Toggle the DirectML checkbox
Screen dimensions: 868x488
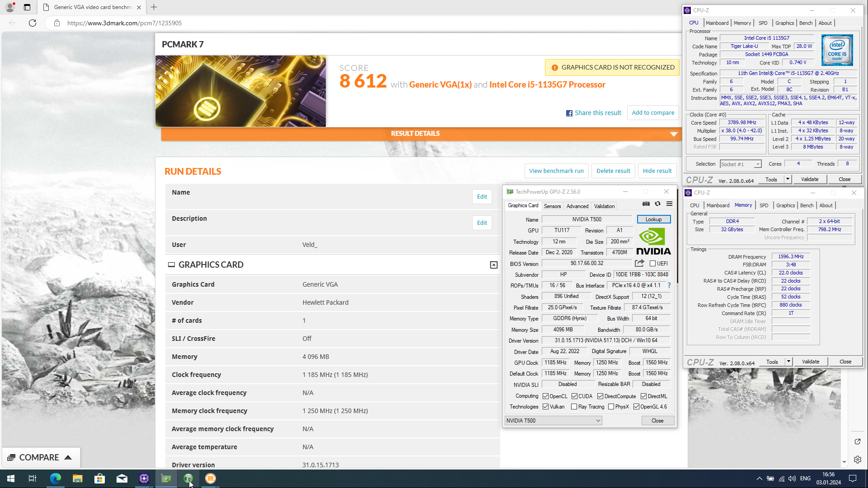click(x=644, y=396)
